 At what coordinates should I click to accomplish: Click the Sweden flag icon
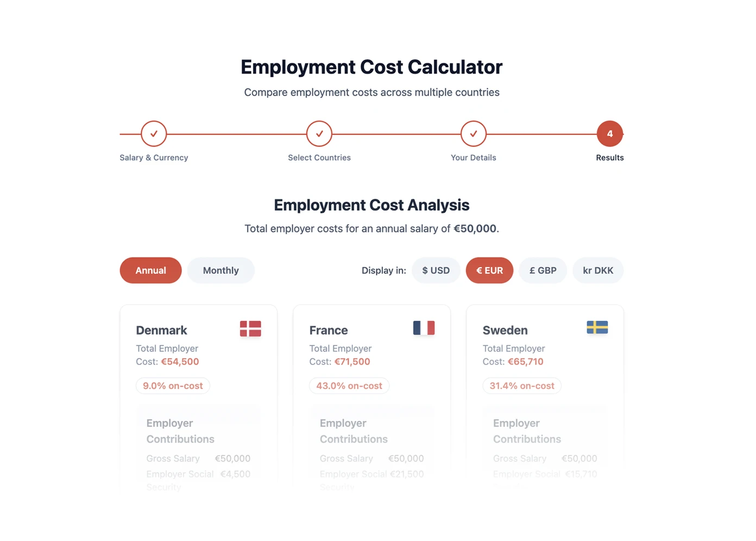click(x=597, y=328)
